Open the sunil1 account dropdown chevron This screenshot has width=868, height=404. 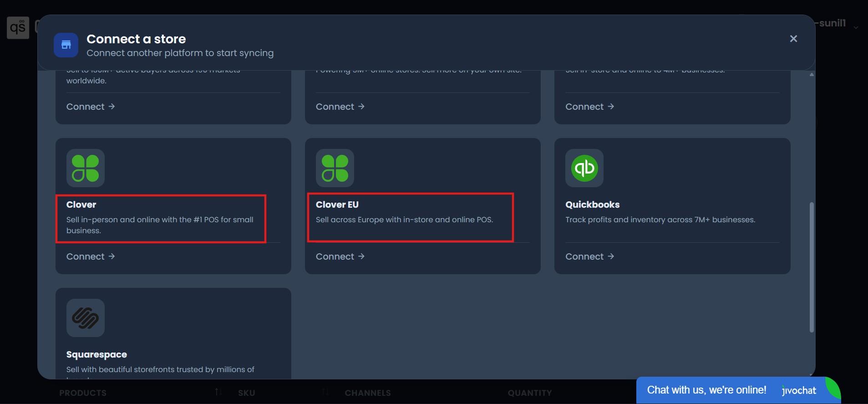click(x=856, y=28)
